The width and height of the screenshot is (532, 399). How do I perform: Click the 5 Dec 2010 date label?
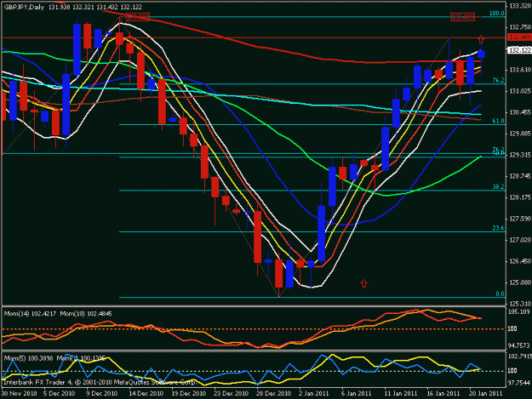pyautogui.click(x=59, y=394)
